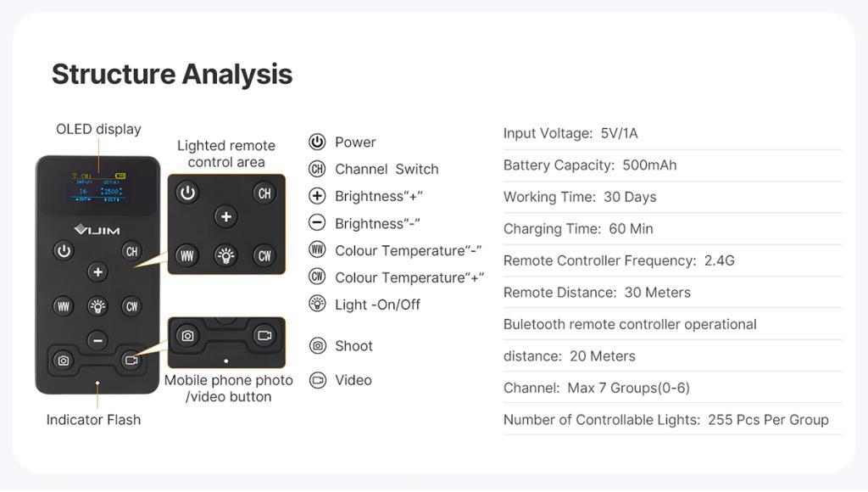
Task: Click the Brightness "+" legend icon
Action: (317, 196)
